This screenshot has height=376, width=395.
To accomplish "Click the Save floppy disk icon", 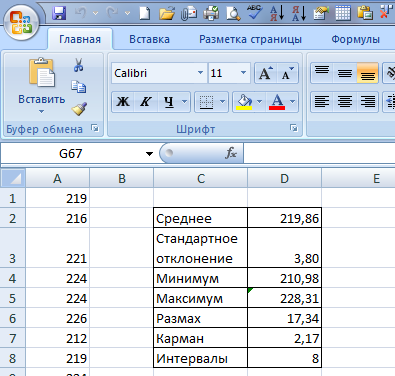I will pos(59,13).
